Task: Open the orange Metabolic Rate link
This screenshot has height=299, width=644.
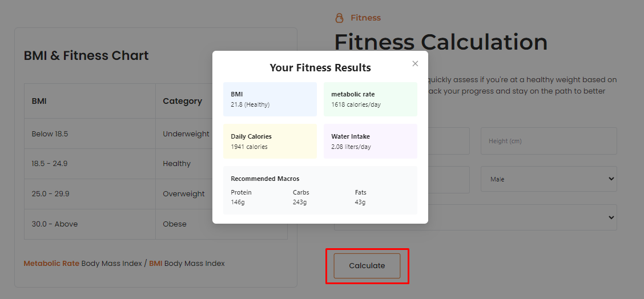Action: tap(51, 264)
